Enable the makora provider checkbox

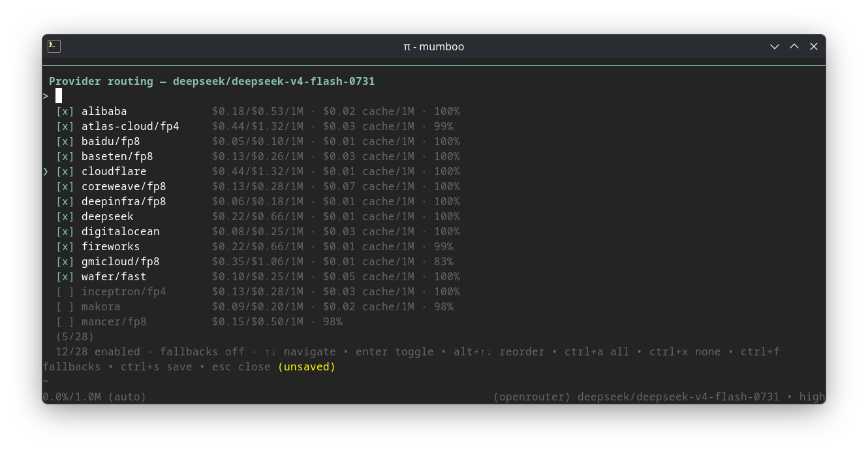(x=65, y=306)
